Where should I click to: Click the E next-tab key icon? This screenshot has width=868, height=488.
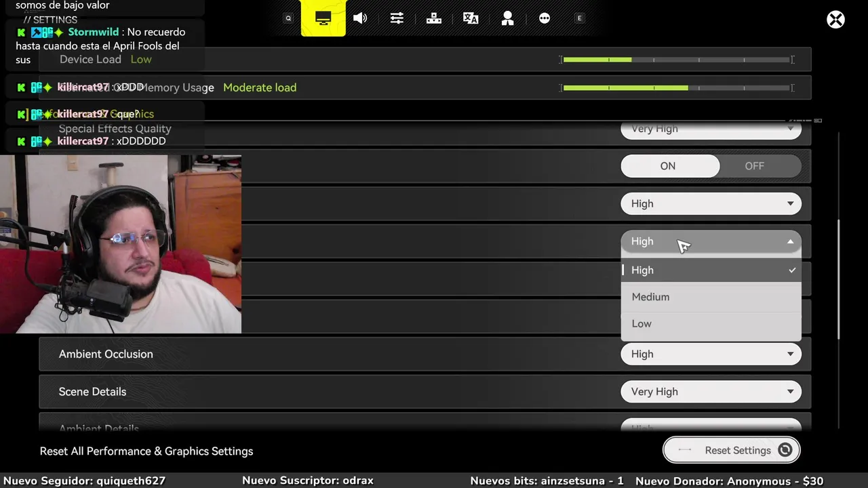pyautogui.click(x=579, y=18)
